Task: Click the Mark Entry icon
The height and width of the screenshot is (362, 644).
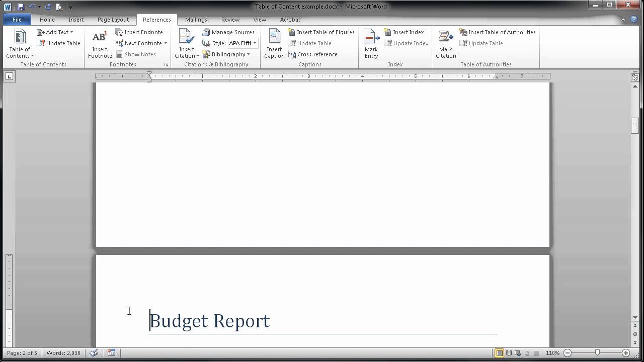Action: [x=371, y=37]
